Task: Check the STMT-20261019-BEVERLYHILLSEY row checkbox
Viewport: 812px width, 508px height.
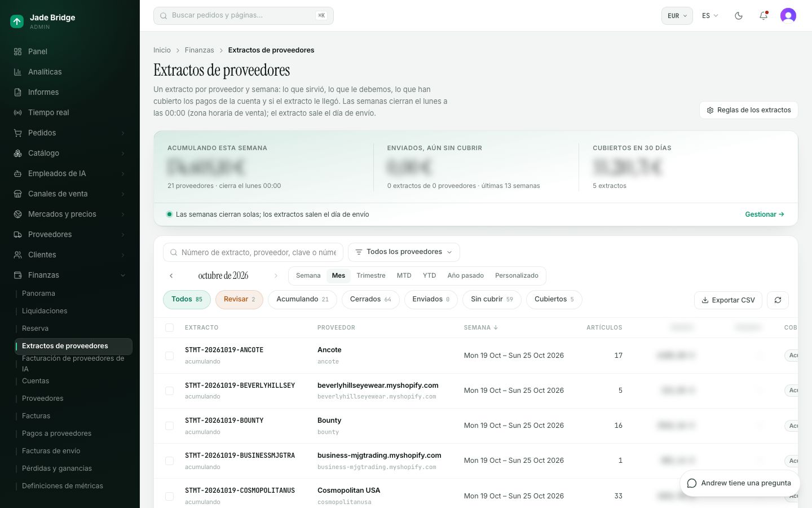Action: tap(169, 391)
